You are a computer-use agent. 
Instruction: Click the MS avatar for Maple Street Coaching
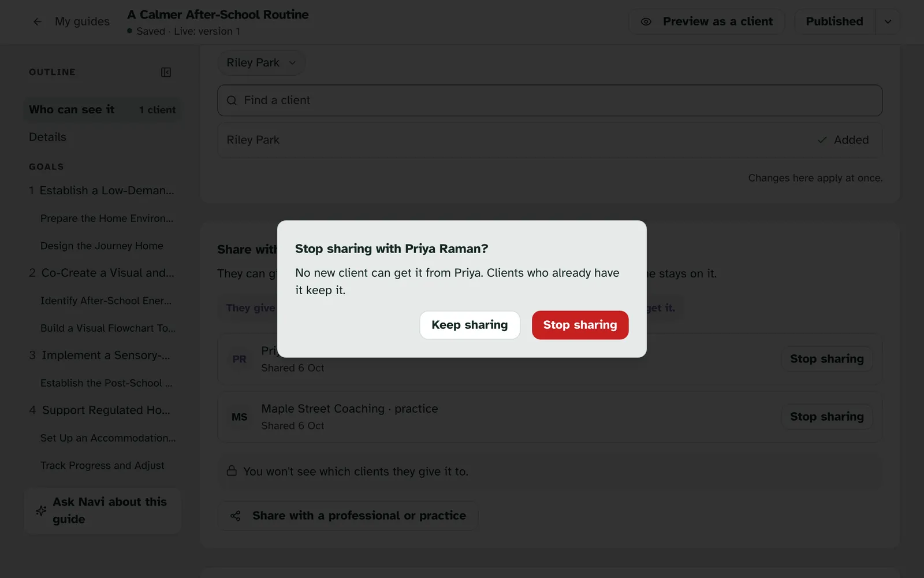240,417
